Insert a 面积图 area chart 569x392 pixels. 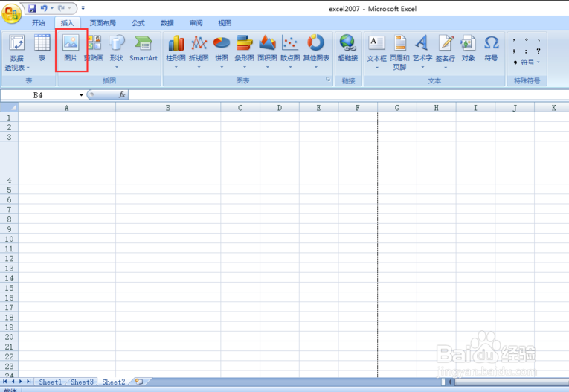click(x=268, y=51)
